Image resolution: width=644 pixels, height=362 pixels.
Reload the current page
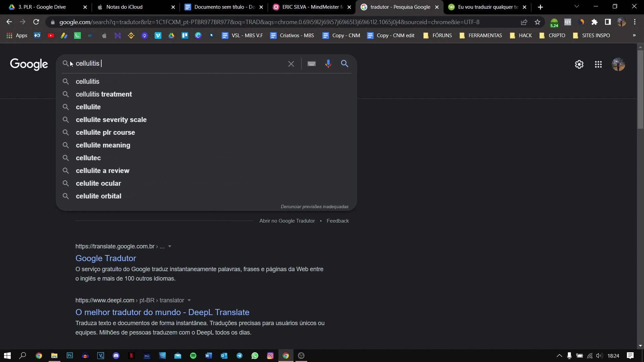(36, 22)
